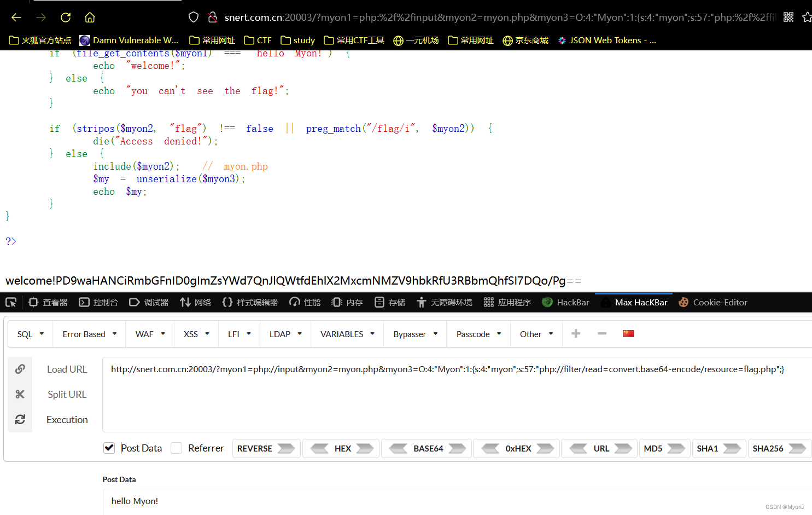Screen dimensions: 812x515
Task: Reload the page with the refresh icon
Action: 66,18
